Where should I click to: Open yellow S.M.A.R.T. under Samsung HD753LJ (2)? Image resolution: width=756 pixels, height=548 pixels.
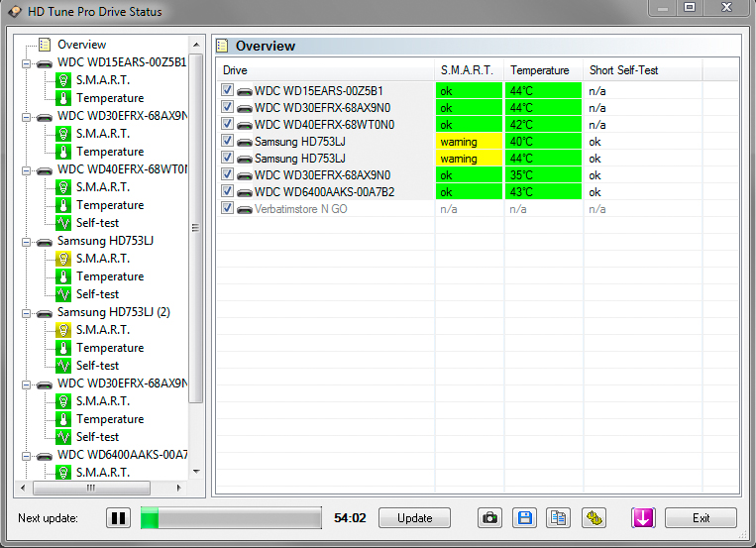coord(103,330)
